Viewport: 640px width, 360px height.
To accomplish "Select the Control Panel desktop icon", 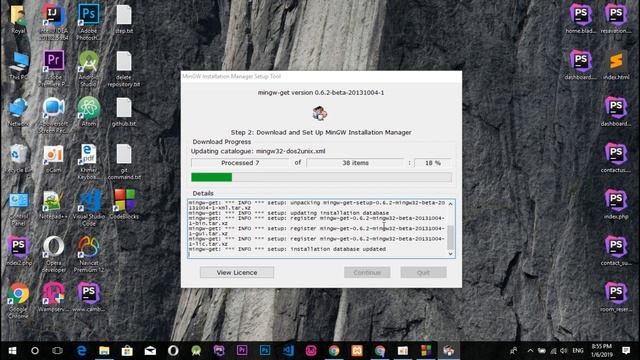I will click(18, 209).
